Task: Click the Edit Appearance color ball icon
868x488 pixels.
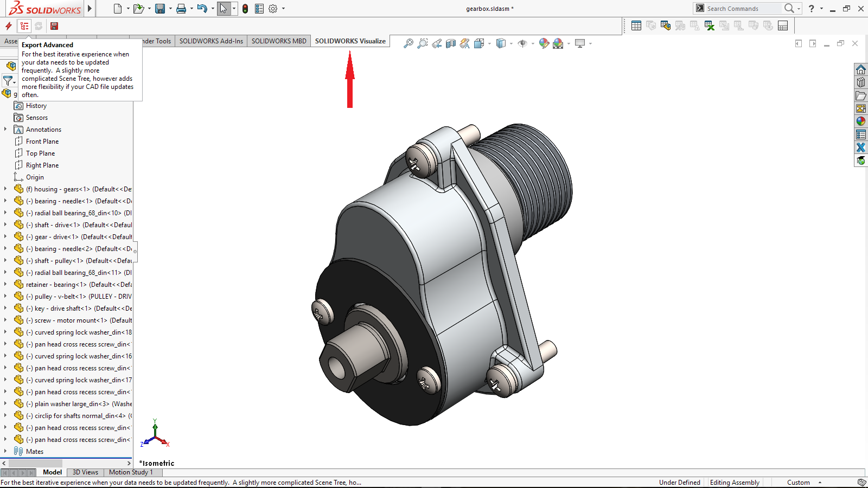Action: pyautogui.click(x=544, y=43)
